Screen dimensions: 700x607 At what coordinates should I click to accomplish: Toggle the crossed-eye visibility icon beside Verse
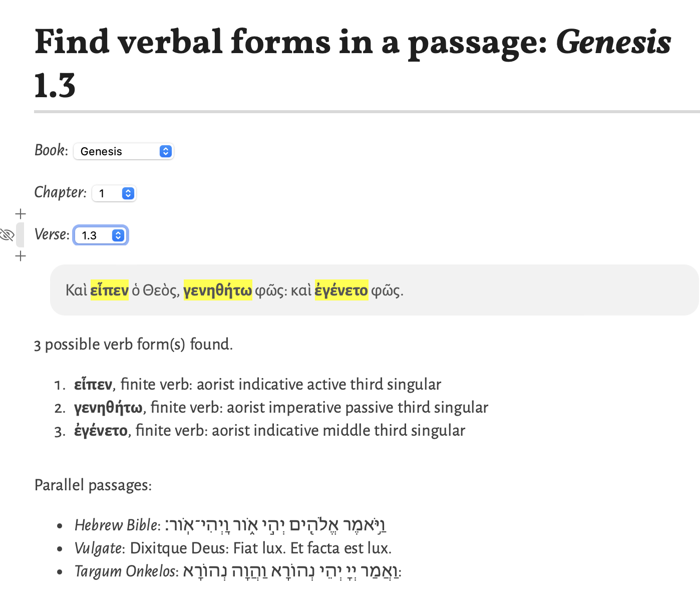[7, 234]
